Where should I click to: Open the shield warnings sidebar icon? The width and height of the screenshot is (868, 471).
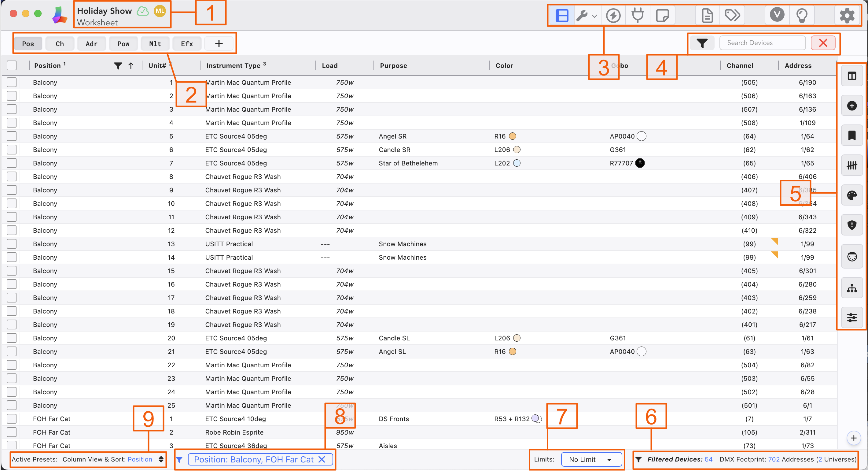coord(851,224)
